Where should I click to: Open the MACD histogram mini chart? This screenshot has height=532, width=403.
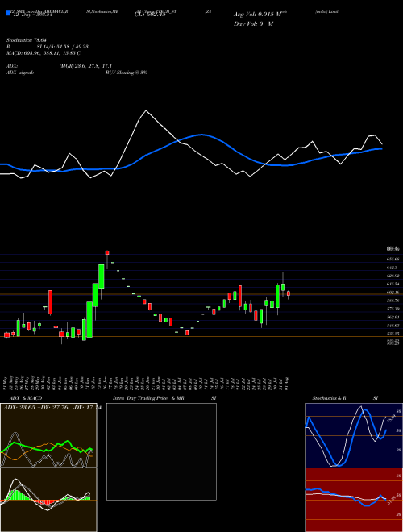(x=48, y=500)
